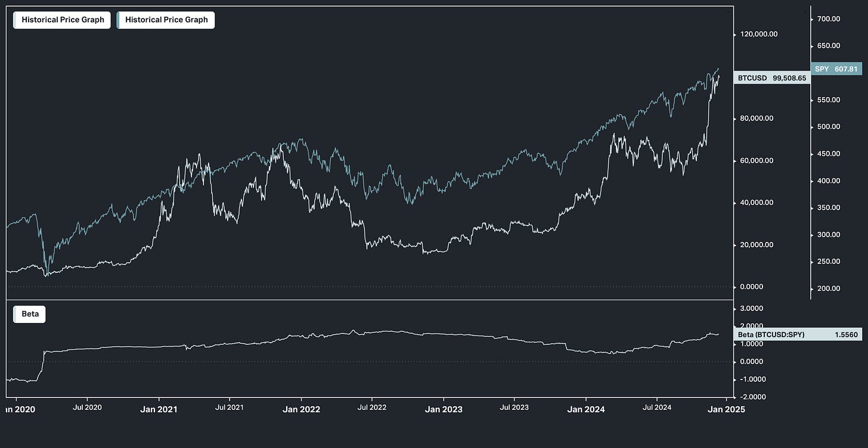Click the Jan 2024 date label
This screenshot has height=448, width=868.
point(586,409)
